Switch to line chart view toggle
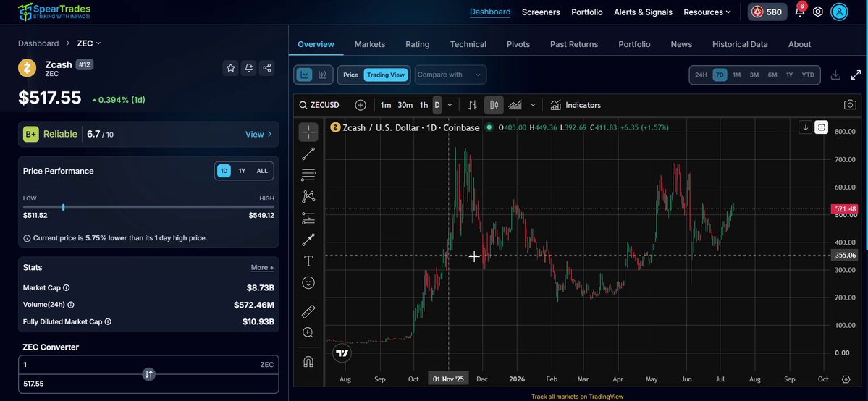 point(305,75)
